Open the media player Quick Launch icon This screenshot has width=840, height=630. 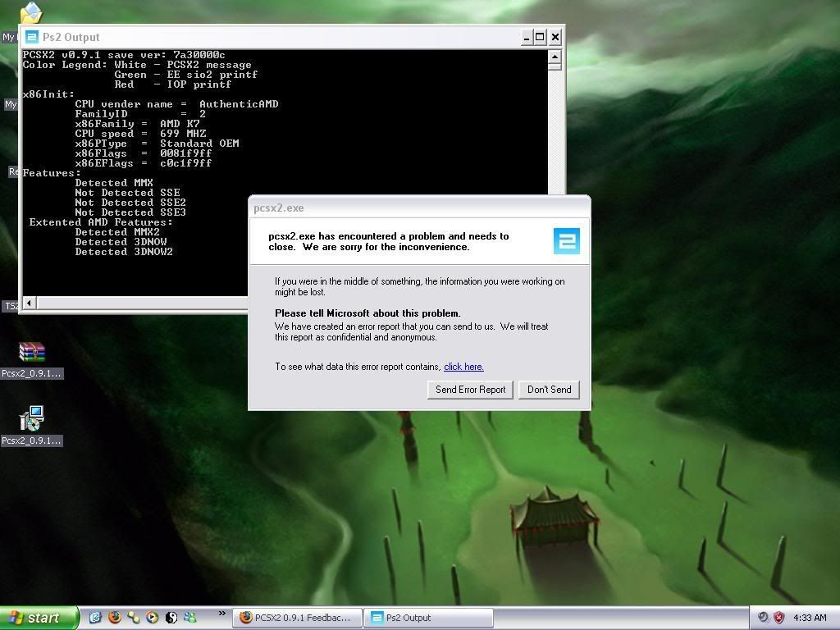pos(152,618)
